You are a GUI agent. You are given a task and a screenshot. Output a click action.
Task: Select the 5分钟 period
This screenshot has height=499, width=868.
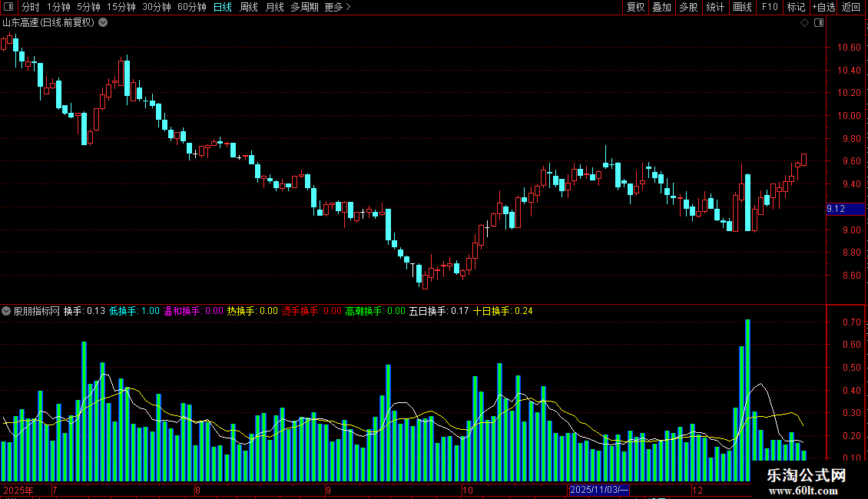tap(88, 7)
